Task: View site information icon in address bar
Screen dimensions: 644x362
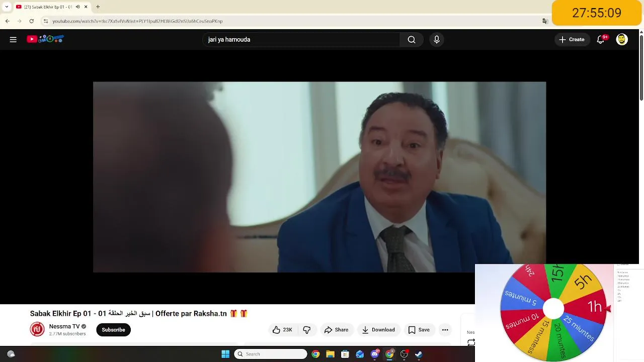Action: pyautogui.click(x=46, y=21)
